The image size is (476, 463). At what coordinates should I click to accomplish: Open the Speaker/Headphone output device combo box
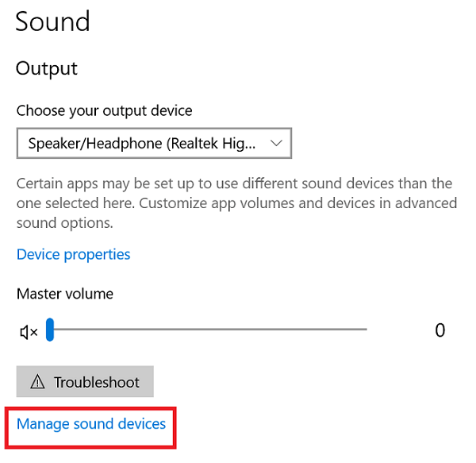pos(154,143)
